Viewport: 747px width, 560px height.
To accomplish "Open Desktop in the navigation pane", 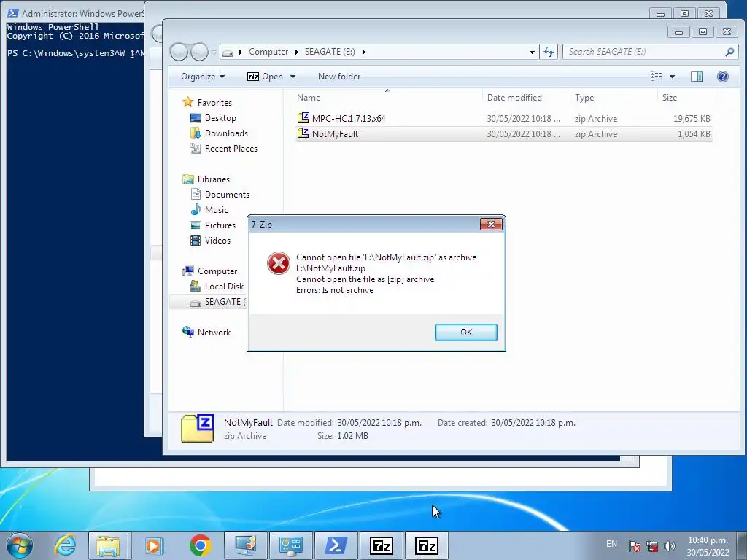I will click(x=220, y=118).
